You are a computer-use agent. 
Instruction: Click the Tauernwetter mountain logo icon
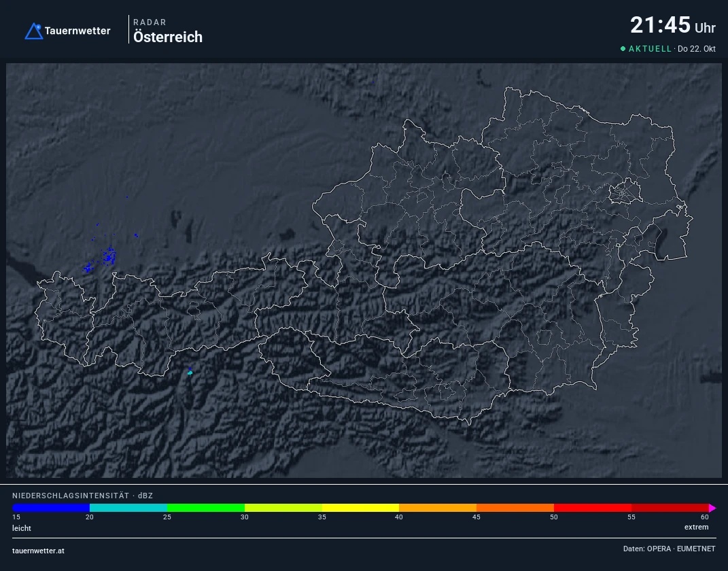34,31
